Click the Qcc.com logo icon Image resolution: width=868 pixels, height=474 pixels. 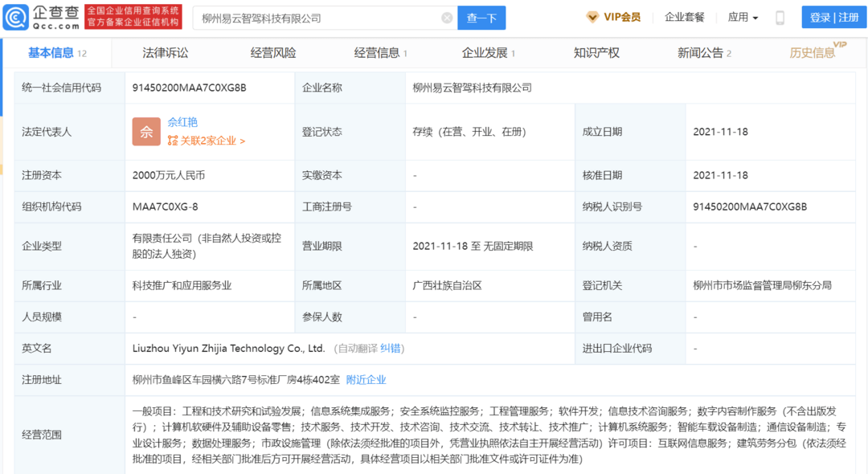(x=15, y=18)
